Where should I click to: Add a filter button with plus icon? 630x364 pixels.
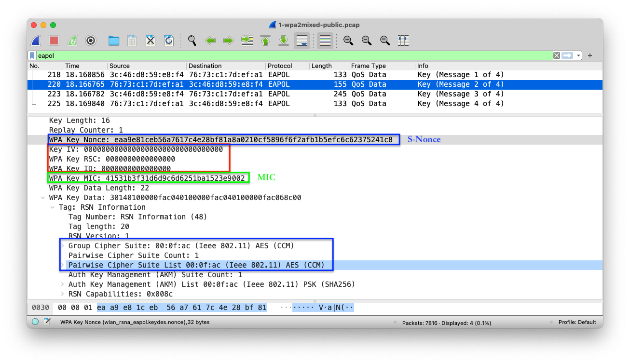[x=589, y=55]
